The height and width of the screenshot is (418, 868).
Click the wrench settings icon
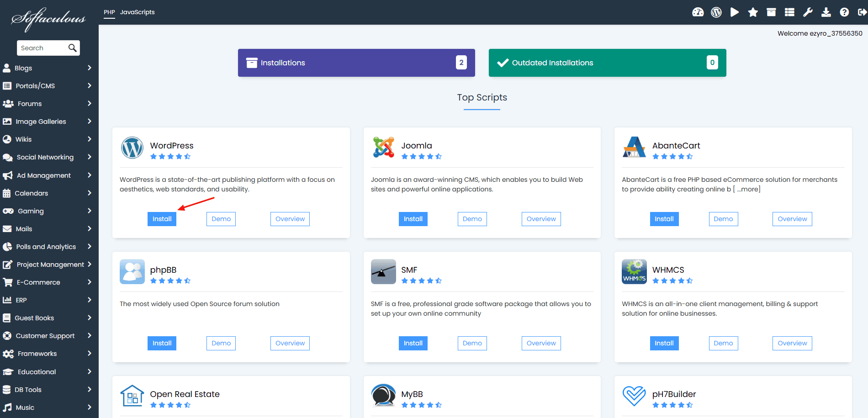pyautogui.click(x=808, y=12)
